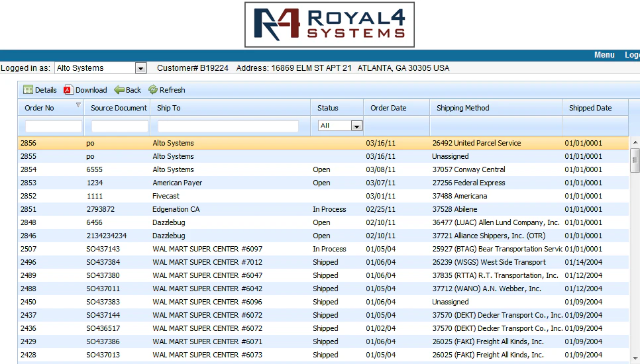Image resolution: width=640 pixels, height=364 pixels.
Task: Click the Details grid icon
Action: (x=28, y=89)
